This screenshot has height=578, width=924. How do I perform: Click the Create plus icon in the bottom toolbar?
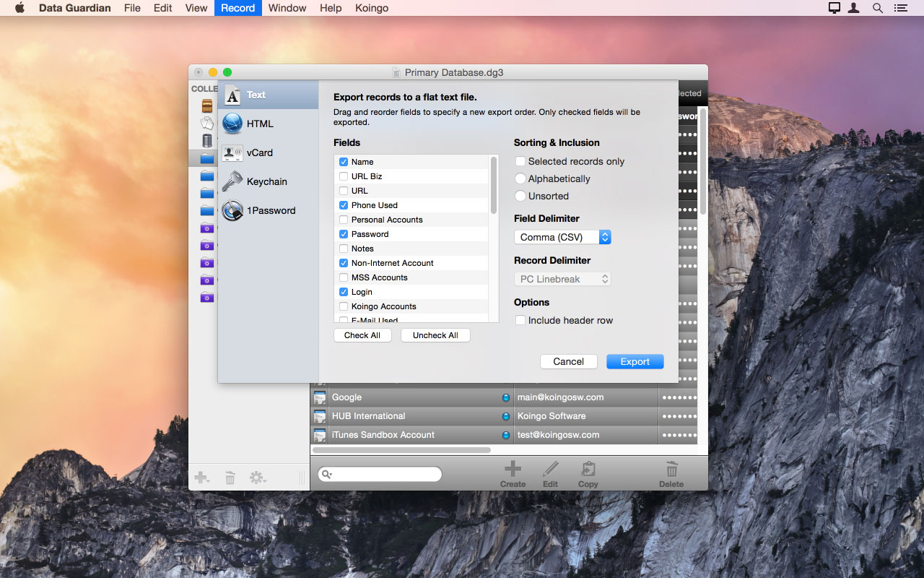click(x=513, y=469)
